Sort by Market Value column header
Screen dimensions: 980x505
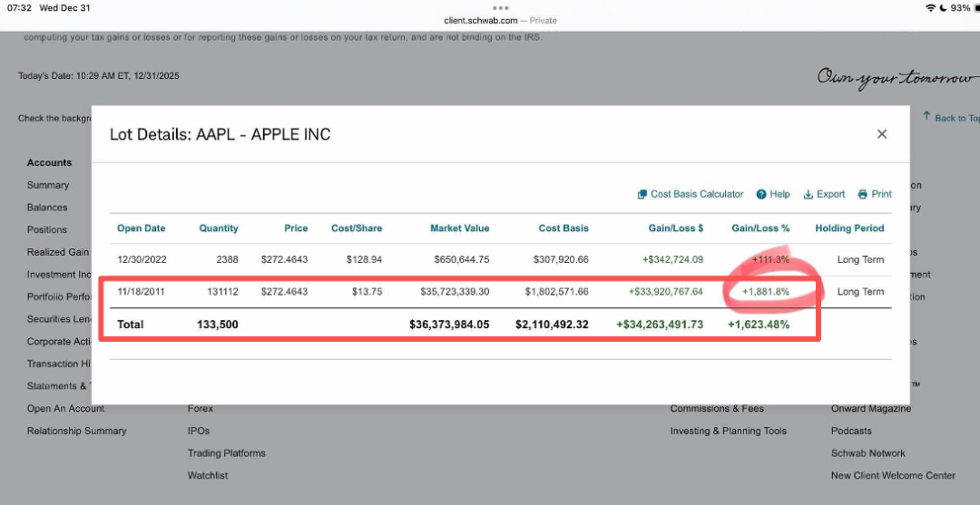(459, 228)
